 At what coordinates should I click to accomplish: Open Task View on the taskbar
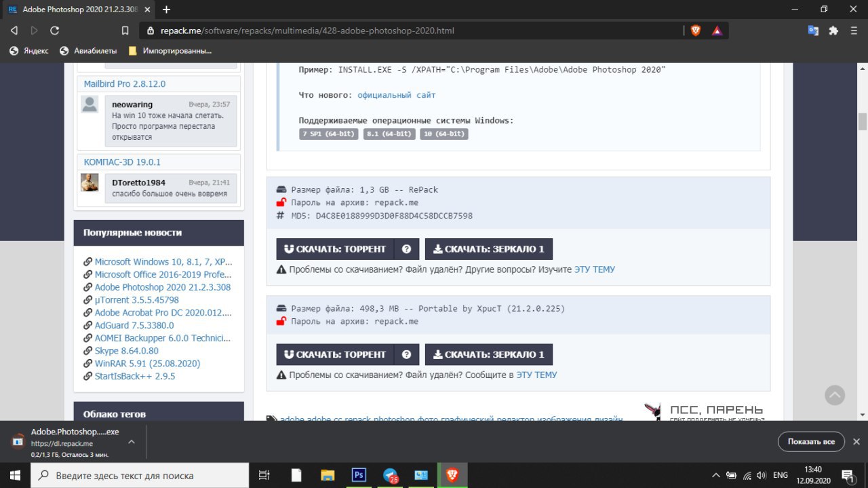click(264, 475)
